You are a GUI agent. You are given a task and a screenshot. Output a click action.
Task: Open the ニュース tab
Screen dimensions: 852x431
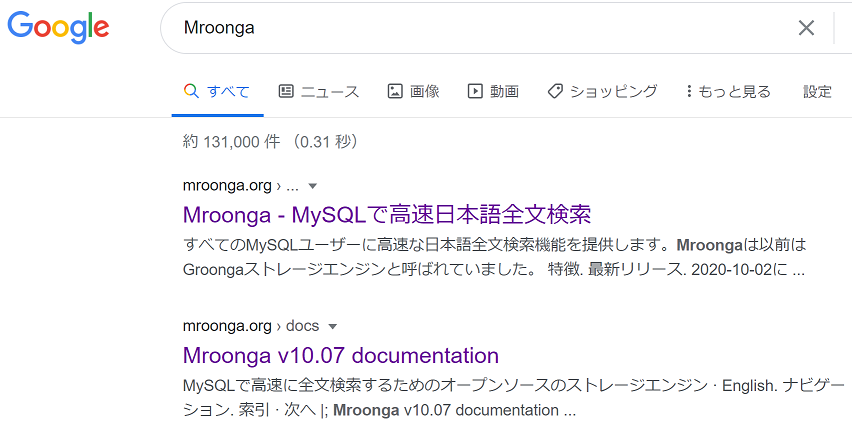tap(319, 91)
